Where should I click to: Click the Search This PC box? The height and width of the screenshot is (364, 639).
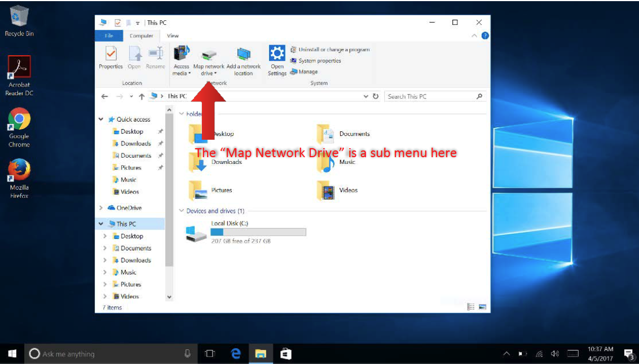(x=435, y=96)
